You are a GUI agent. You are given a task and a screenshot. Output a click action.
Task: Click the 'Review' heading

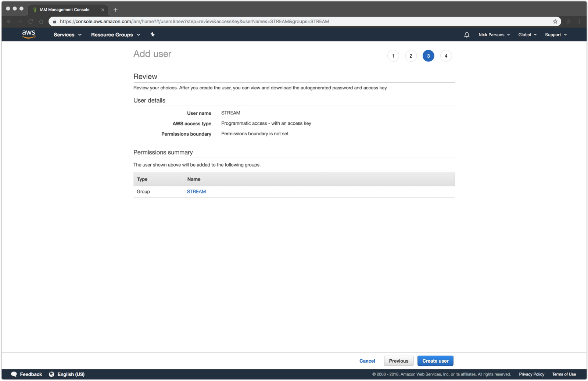pyautogui.click(x=145, y=76)
